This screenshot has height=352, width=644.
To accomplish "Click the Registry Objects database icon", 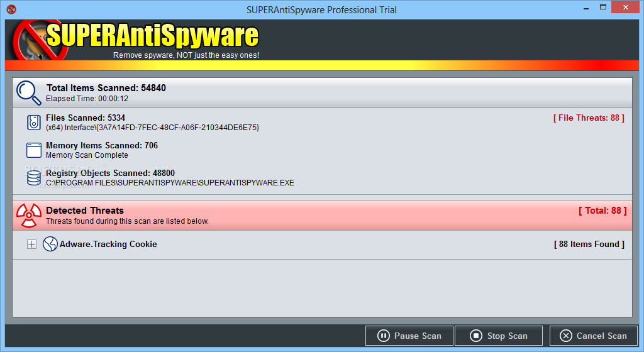I will 34,178.
